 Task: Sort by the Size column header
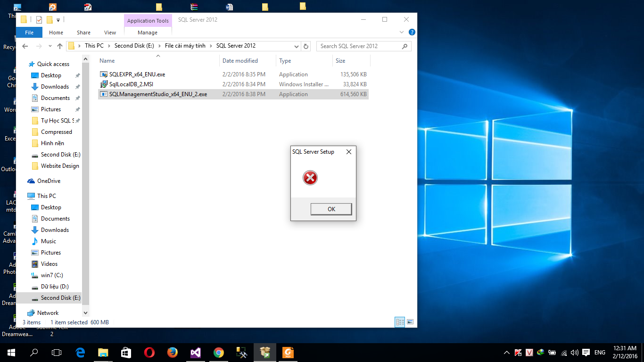point(351,61)
